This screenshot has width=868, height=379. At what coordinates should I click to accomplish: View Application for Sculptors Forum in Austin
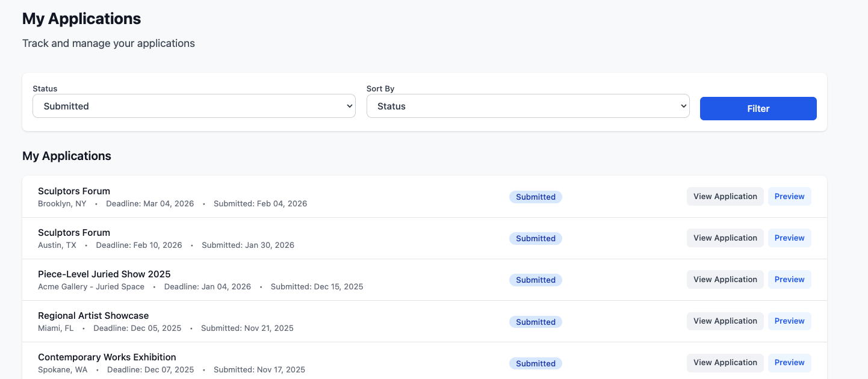(x=725, y=238)
